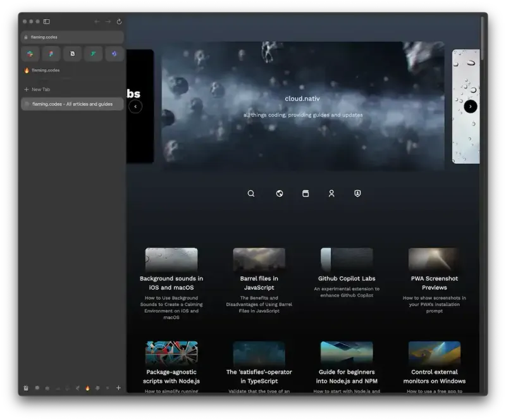Click the globe icon below the carousel

280,194
